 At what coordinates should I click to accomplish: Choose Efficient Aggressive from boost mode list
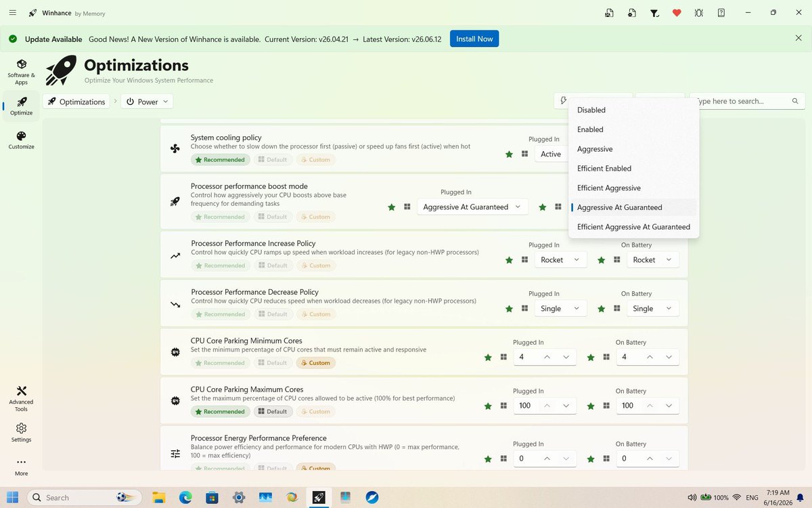634,188
